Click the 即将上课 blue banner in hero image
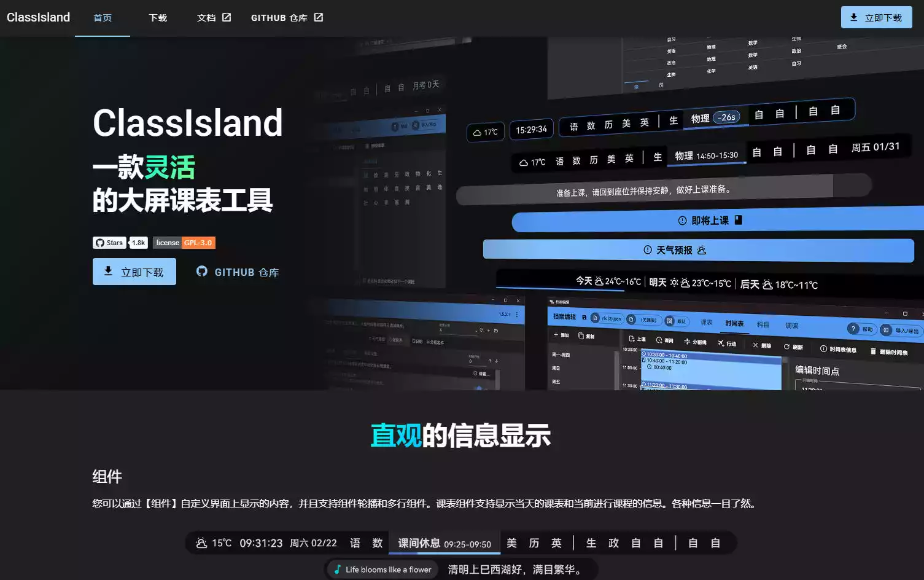 (x=718, y=220)
